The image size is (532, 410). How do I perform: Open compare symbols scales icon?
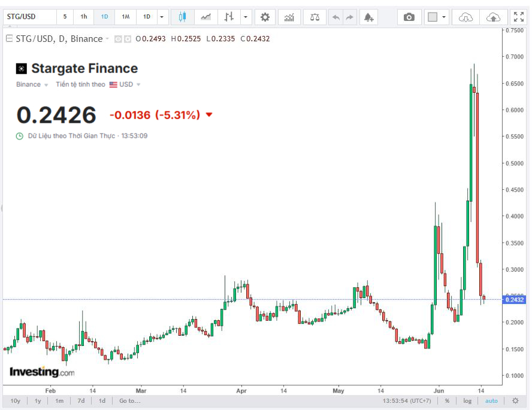click(x=315, y=17)
